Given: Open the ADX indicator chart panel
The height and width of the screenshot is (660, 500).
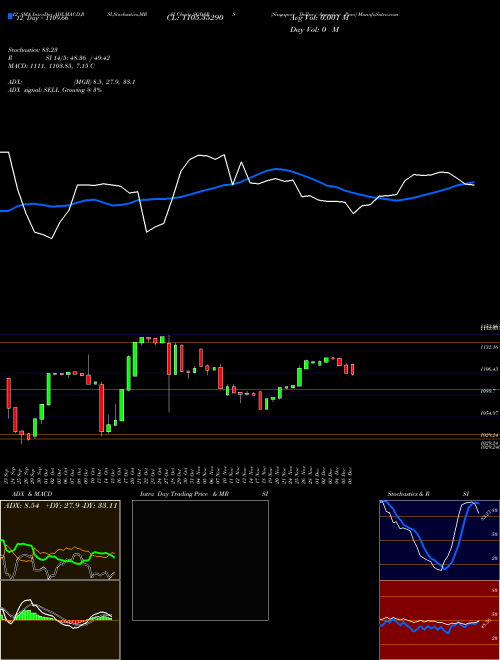Looking at the screenshot, I should pyautogui.click(x=60, y=540).
